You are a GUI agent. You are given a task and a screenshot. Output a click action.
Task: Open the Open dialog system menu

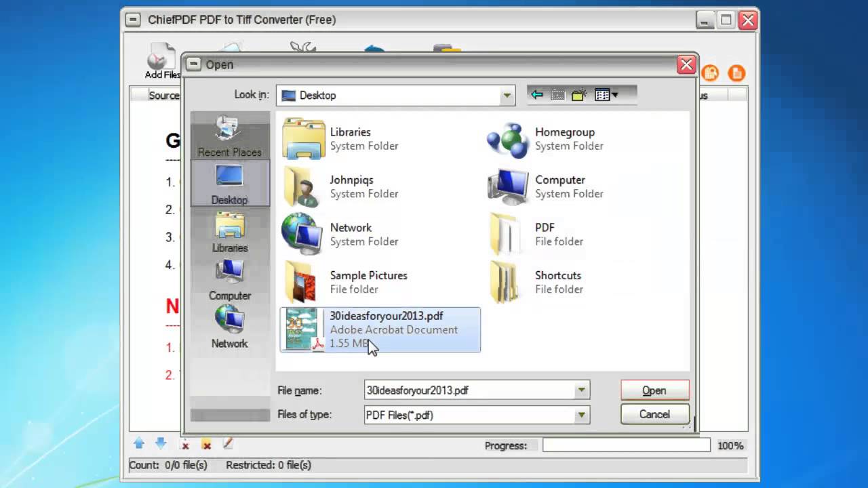(x=194, y=64)
